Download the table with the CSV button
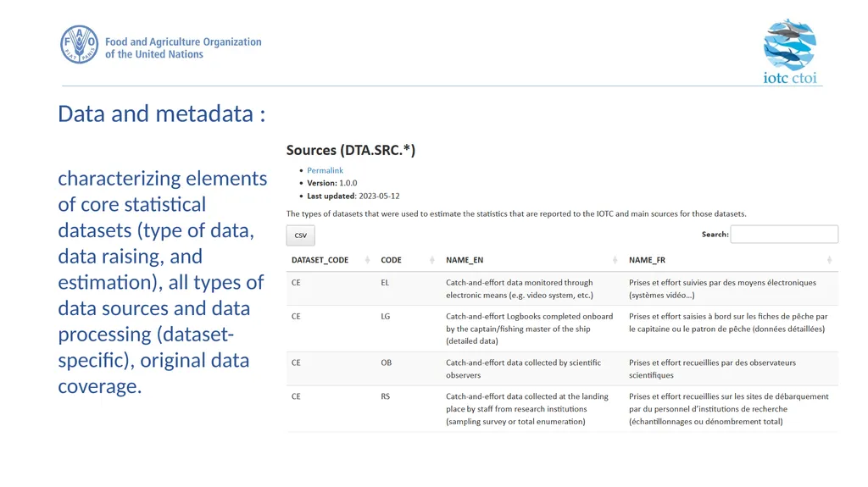This screenshot has width=868, height=487. 301,235
